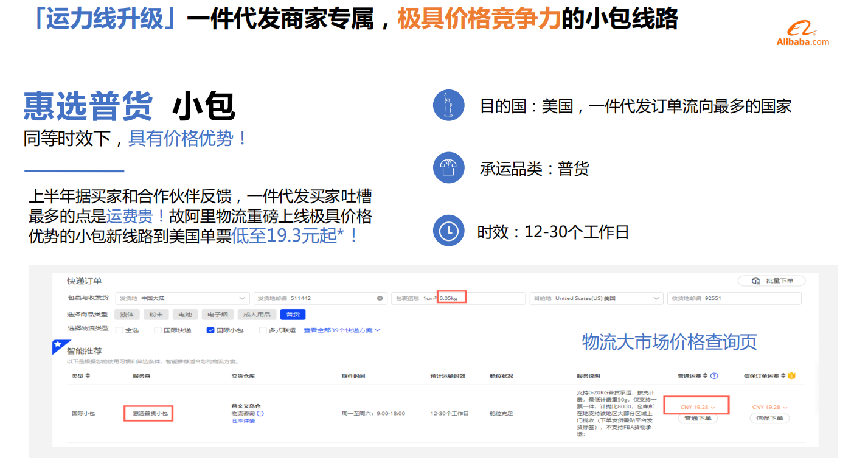Click the clock delivery-time icon
The image size is (868, 463).
click(x=448, y=231)
